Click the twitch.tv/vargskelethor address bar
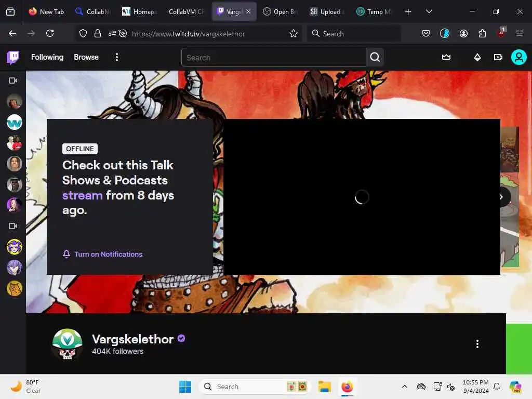532x399 pixels. click(x=188, y=34)
